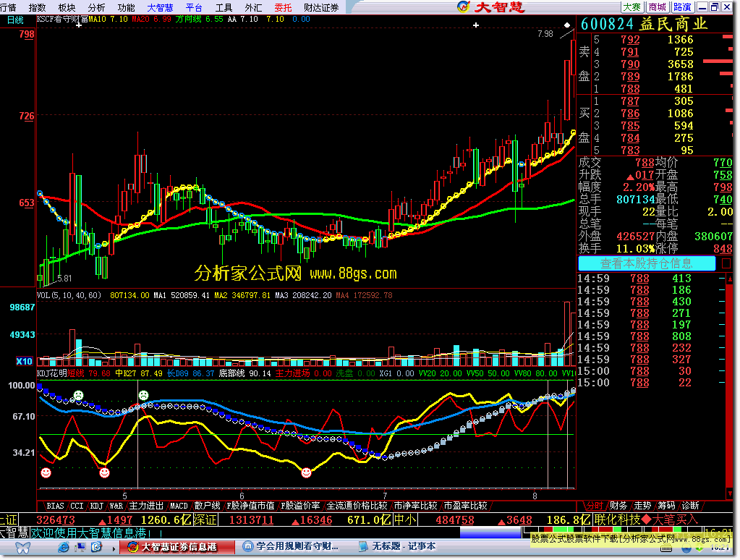
Task: Click the 上证 index ticker 326473
Action: pos(56,520)
